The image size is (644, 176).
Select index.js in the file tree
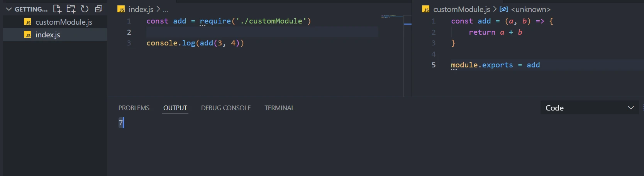click(x=48, y=35)
